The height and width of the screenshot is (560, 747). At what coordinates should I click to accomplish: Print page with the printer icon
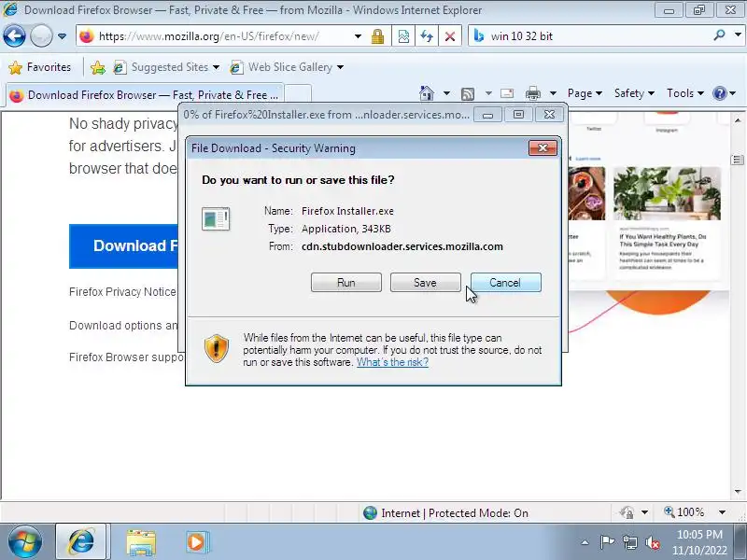tap(532, 93)
